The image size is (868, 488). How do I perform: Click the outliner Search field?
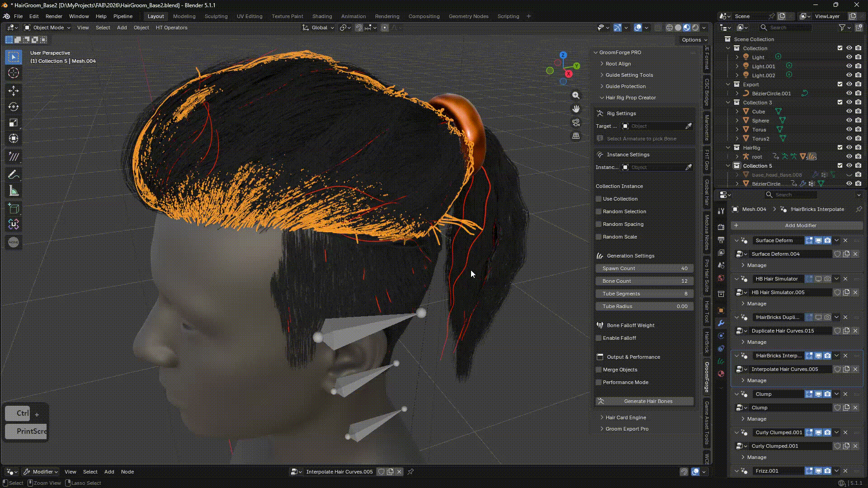tap(785, 28)
